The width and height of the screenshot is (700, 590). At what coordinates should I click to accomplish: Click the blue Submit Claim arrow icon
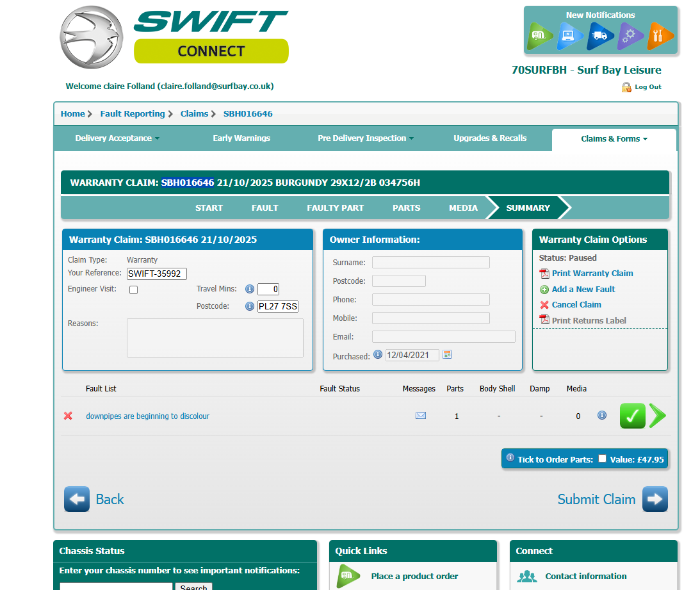[x=655, y=499]
